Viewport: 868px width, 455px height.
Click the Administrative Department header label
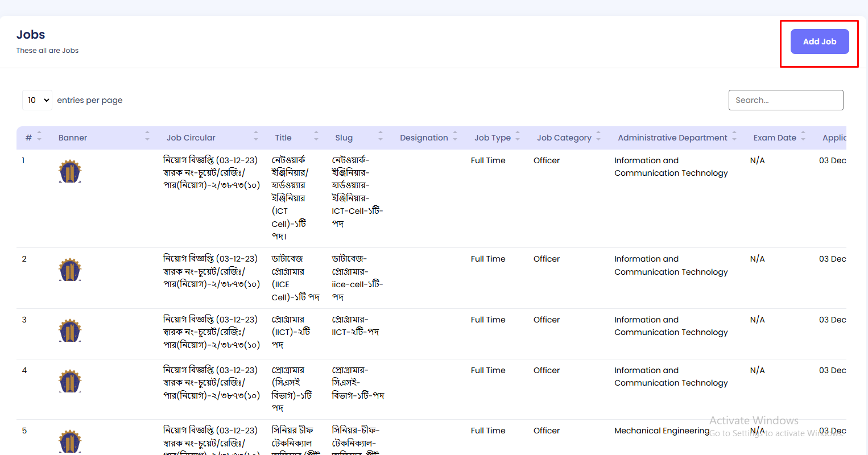(x=672, y=138)
